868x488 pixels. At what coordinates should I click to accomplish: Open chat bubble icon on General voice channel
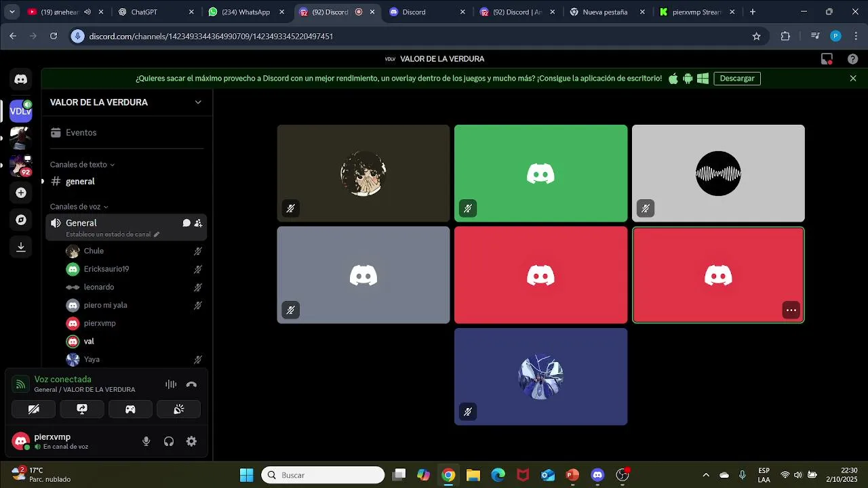[x=186, y=223]
